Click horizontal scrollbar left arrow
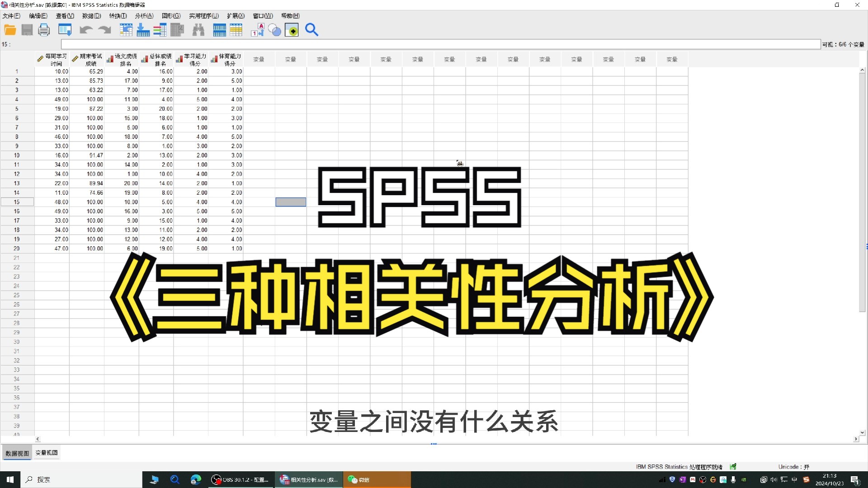Image resolution: width=868 pixels, height=488 pixels. point(38,439)
